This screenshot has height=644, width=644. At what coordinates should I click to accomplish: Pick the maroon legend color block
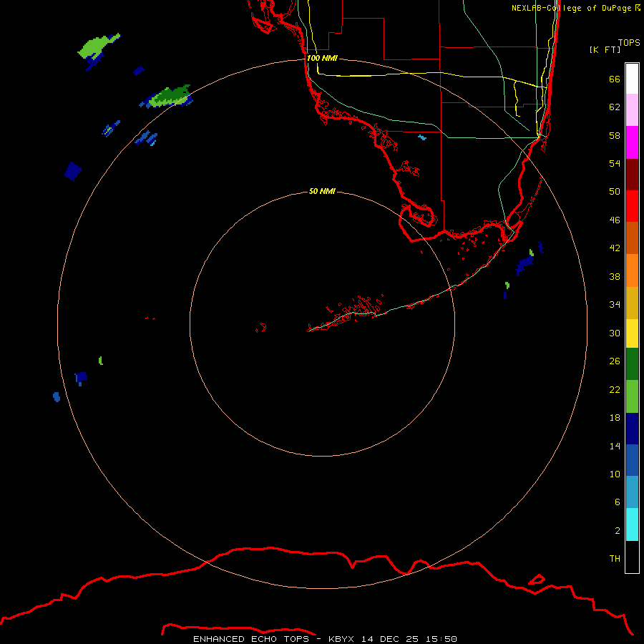pyautogui.click(x=632, y=175)
